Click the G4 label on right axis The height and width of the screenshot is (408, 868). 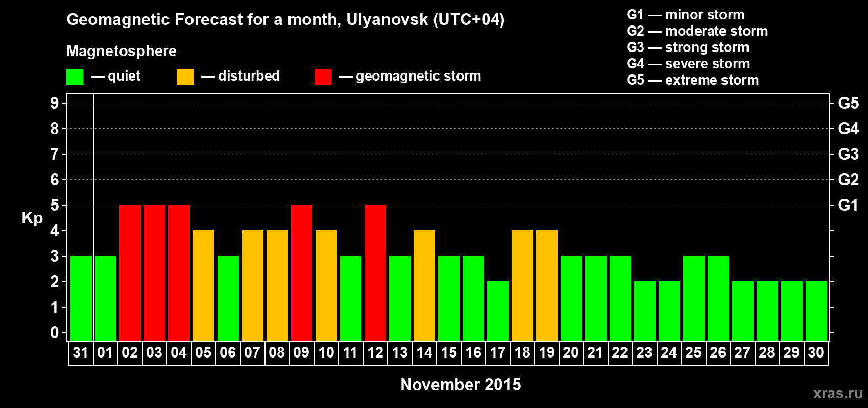848,129
